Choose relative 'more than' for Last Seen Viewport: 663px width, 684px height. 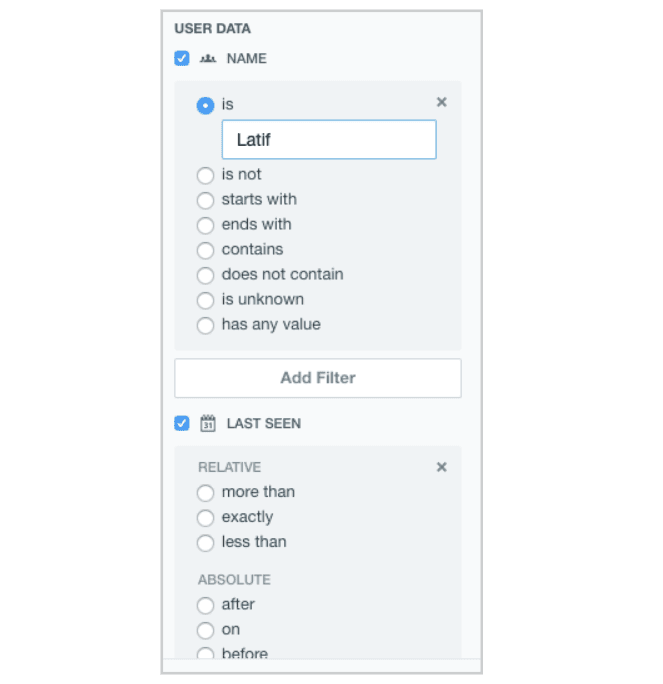click(x=205, y=493)
